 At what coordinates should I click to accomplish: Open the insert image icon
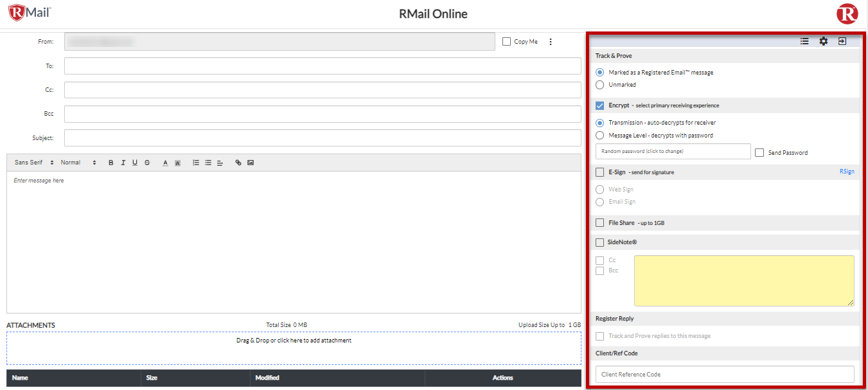250,162
